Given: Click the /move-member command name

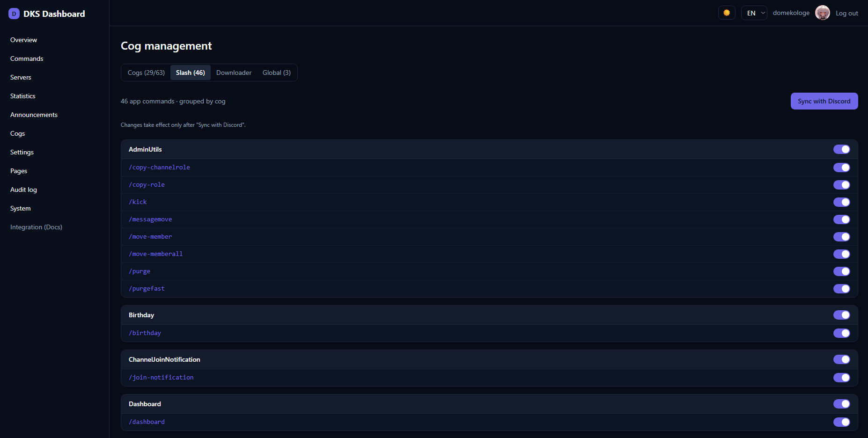Looking at the screenshot, I should pyautogui.click(x=150, y=237).
